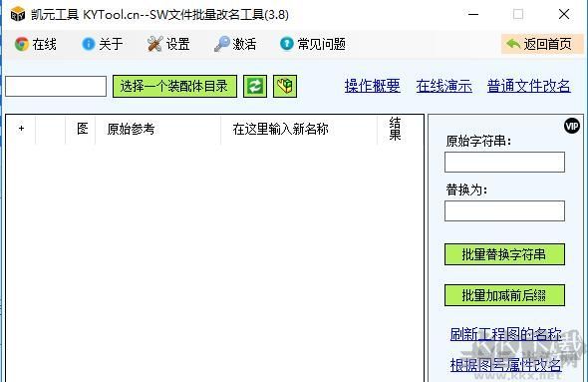Screen dimensions: 588x382
Task: Click the green refresh arrows icon
Action: tap(255, 87)
